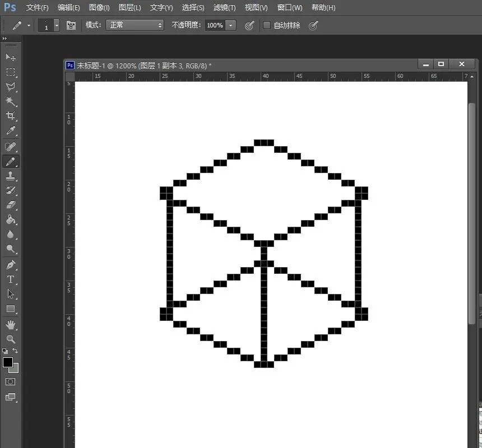This screenshot has width=482, height=448.
Task: Activate the Hand tool
Action: [x=11, y=325]
